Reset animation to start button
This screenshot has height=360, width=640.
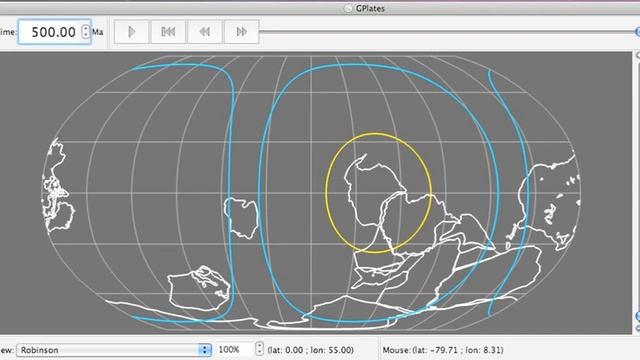tap(168, 32)
